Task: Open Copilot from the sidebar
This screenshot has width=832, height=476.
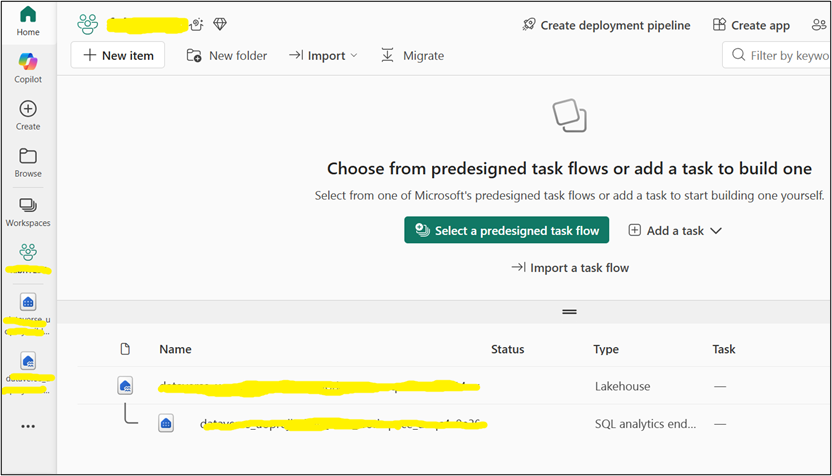Action: pyautogui.click(x=28, y=66)
